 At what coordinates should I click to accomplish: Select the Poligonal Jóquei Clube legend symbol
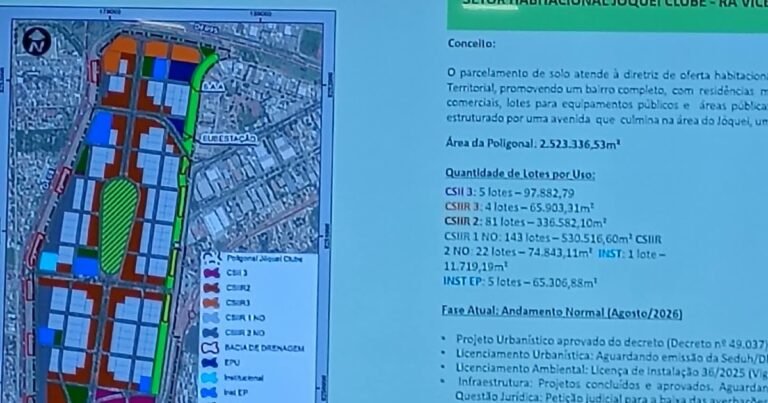pos(211,259)
